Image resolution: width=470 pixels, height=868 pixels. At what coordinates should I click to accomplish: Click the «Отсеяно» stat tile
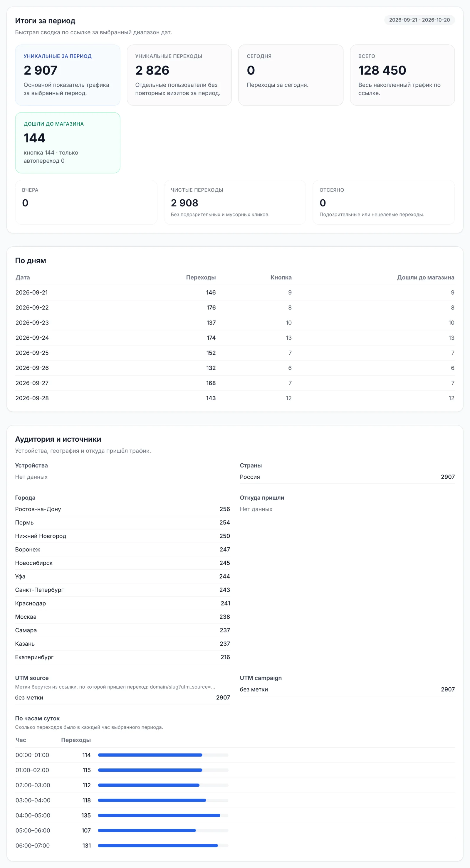pyautogui.click(x=383, y=202)
